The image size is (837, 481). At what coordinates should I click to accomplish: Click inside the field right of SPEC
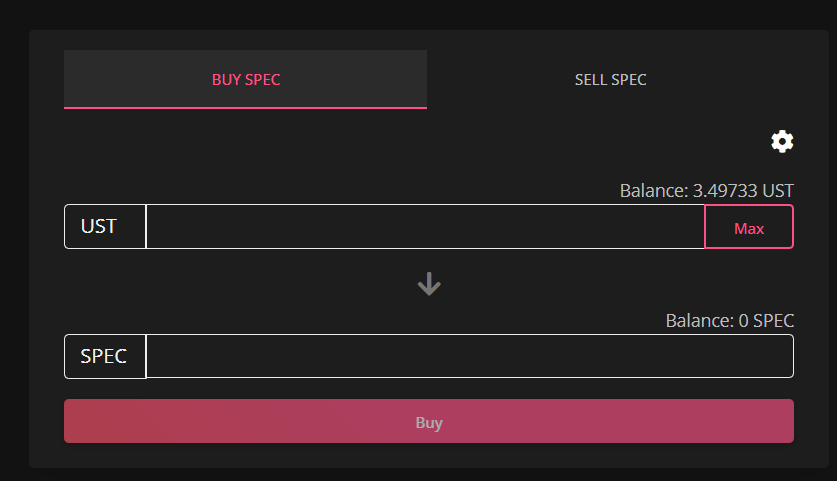pos(470,356)
